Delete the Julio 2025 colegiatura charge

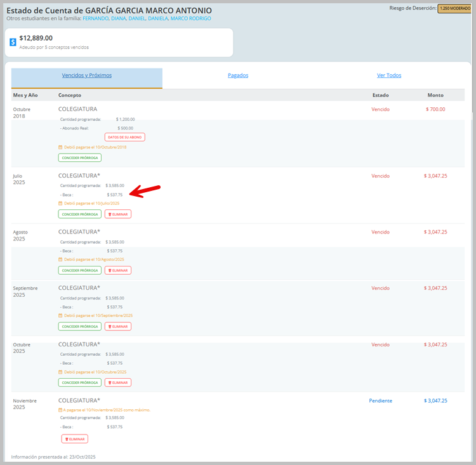click(118, 214)
